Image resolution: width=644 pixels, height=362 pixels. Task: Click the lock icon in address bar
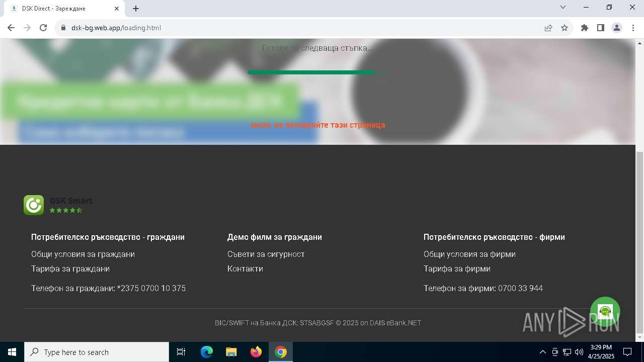point(63,28)
